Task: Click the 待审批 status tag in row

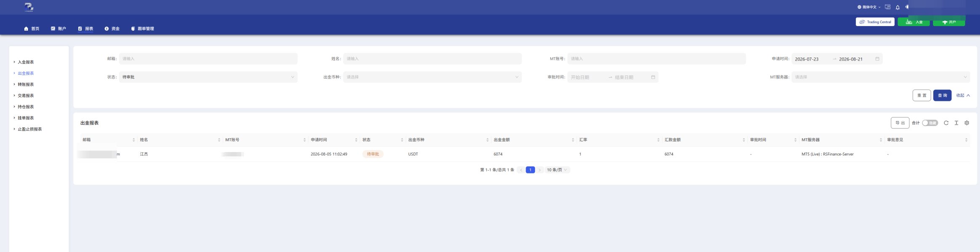Action: coord(373,154)
